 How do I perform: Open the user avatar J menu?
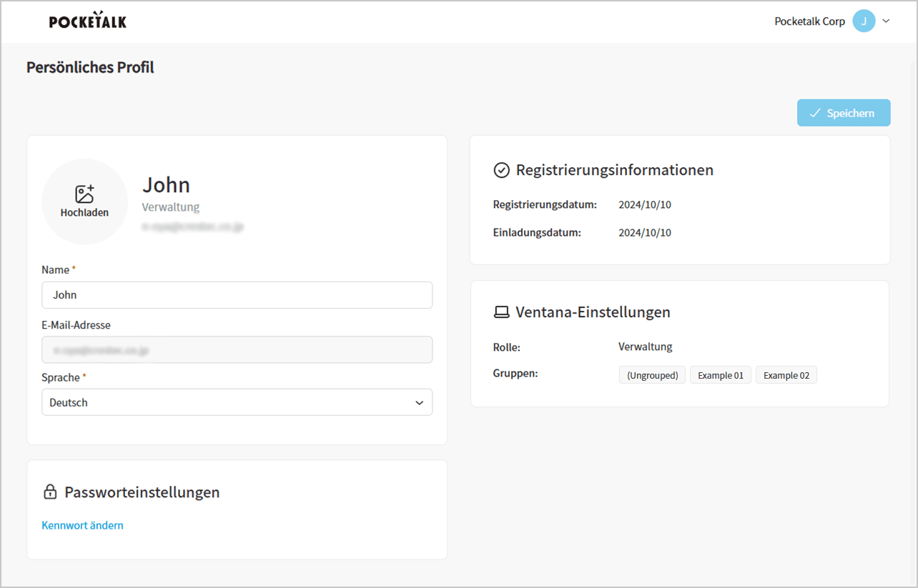pos(864,21)
